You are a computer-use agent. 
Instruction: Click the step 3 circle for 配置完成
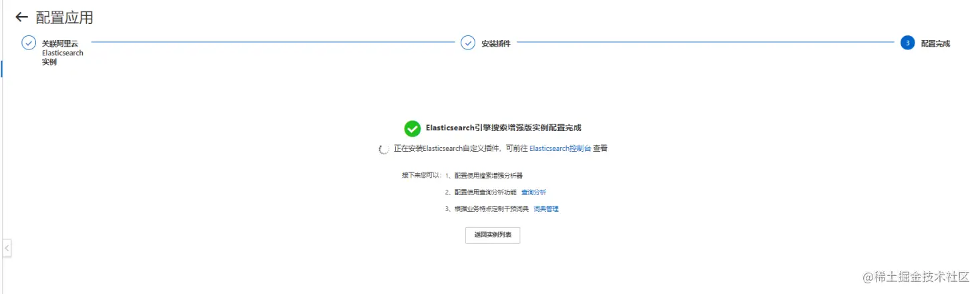point(907,43)
